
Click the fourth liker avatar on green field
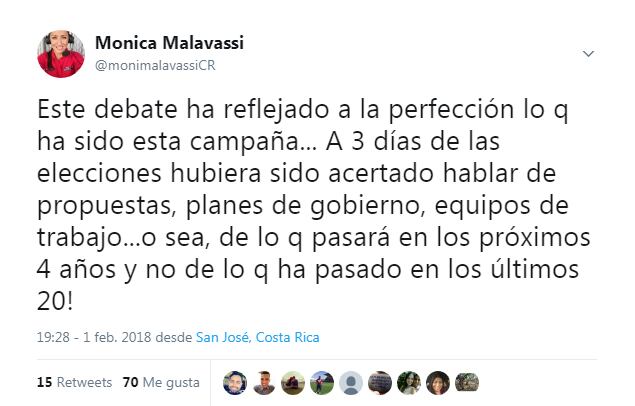tap(320, 382)
